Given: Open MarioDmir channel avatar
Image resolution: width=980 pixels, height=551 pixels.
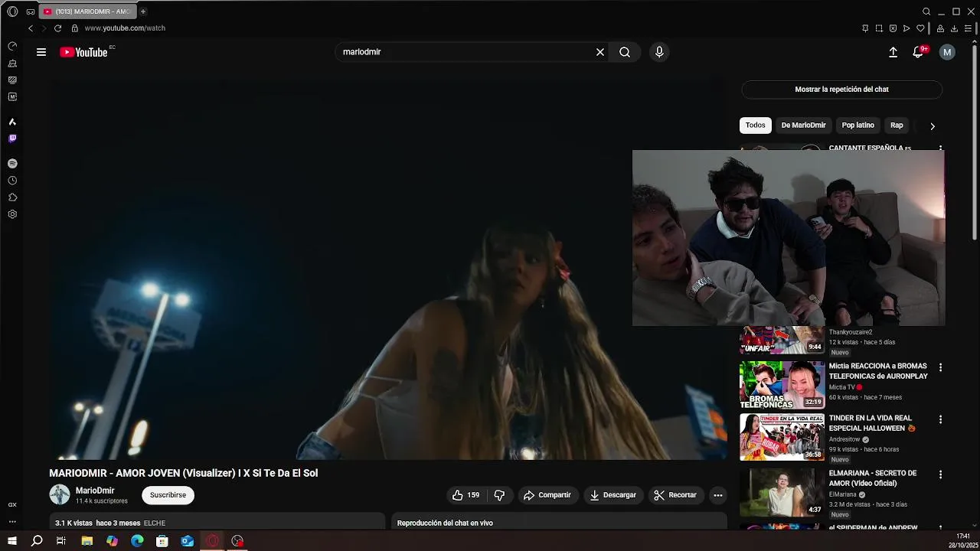Looking at the screenshot, I should (x=60, y=495).
